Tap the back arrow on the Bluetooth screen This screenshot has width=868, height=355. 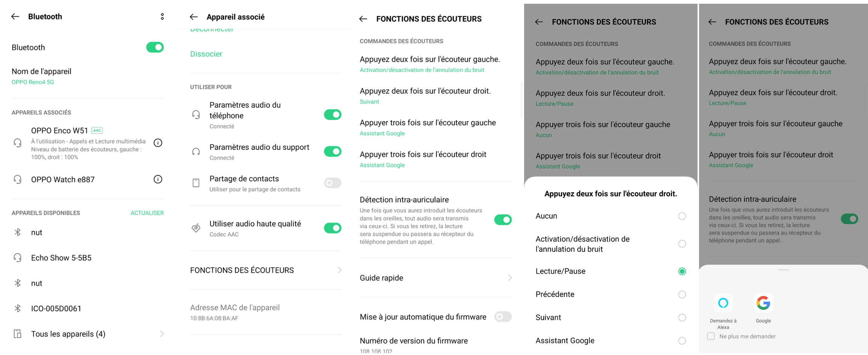click(15, 17)
